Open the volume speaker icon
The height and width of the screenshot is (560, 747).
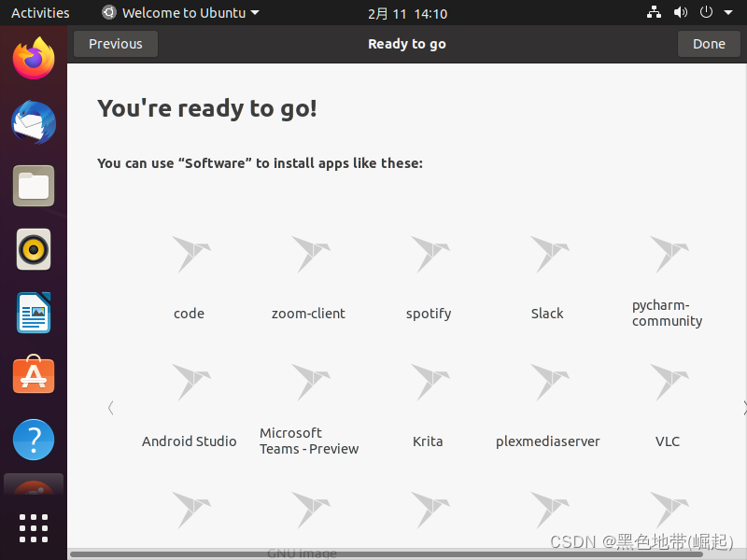[x=681, y=12]
